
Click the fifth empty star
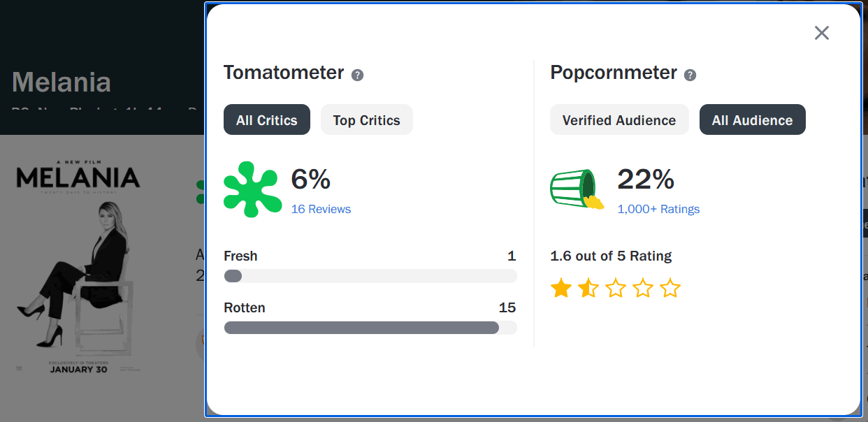pyautogui.click(x=670, y=288)
